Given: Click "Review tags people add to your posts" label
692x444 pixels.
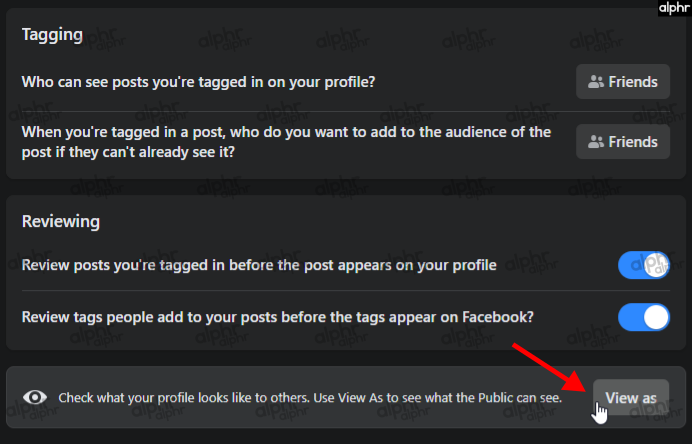Looking at the screenshot, I should [x=278, y=317].
